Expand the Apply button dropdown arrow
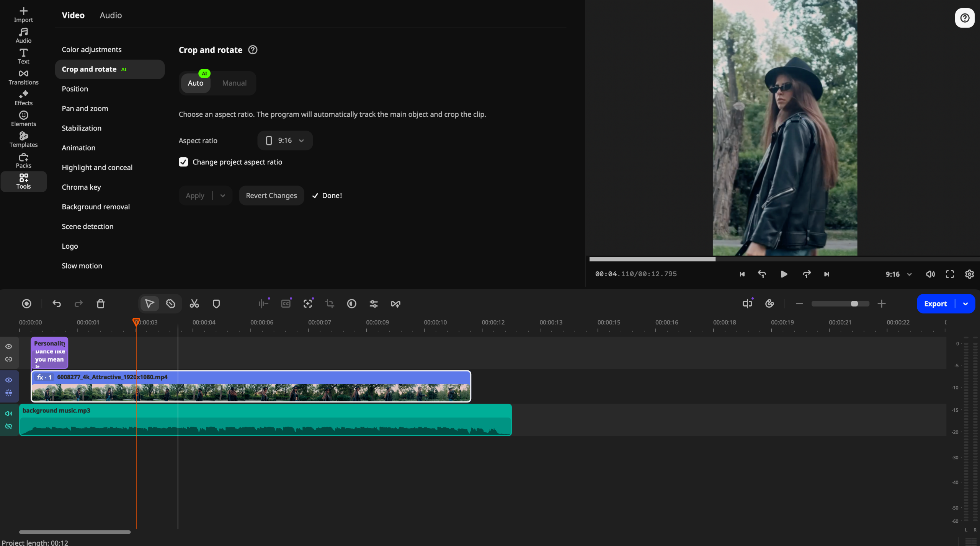The height and width of the screenshot is (546, 980). pos(223,196)
